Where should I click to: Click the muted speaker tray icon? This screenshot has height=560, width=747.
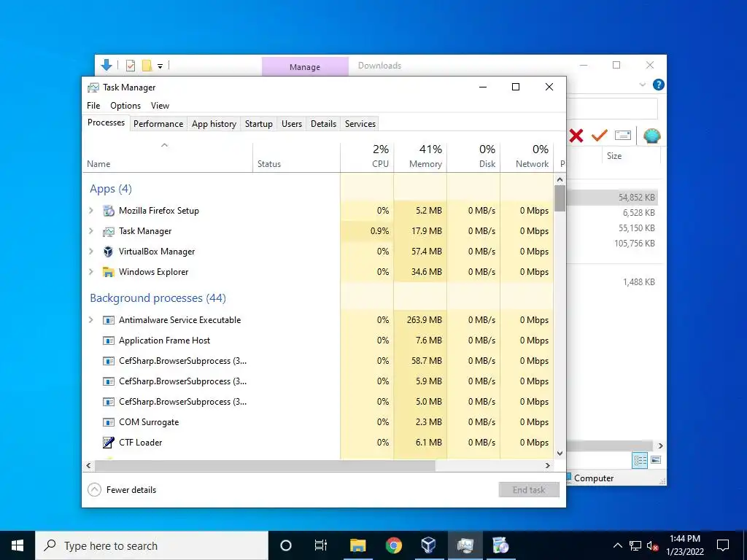pos(653,546)
